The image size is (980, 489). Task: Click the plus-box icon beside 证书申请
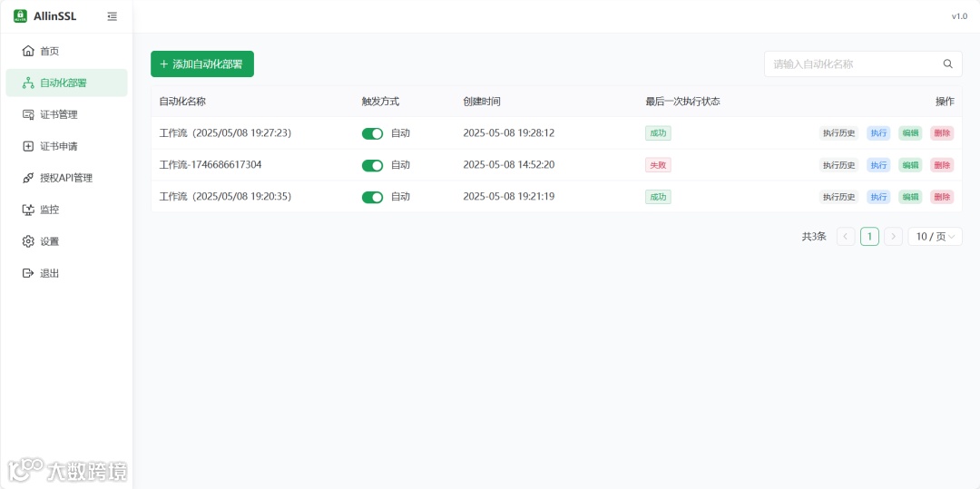click(27, 146)
